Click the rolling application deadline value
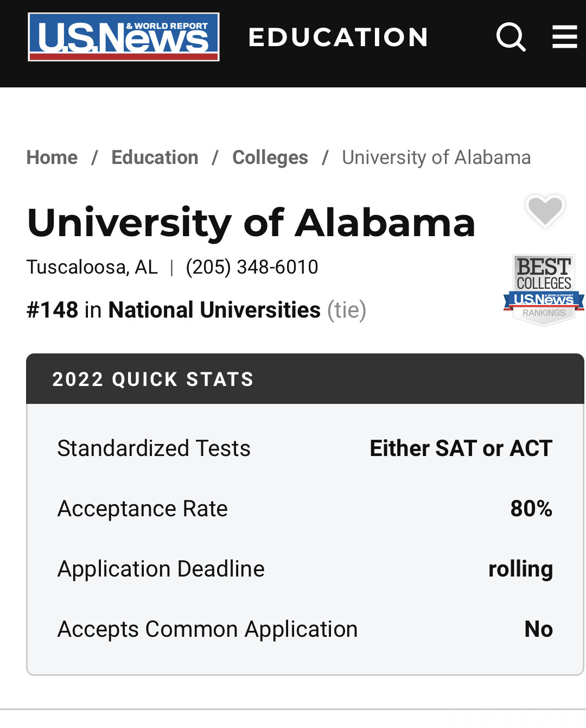 (520, 569)
